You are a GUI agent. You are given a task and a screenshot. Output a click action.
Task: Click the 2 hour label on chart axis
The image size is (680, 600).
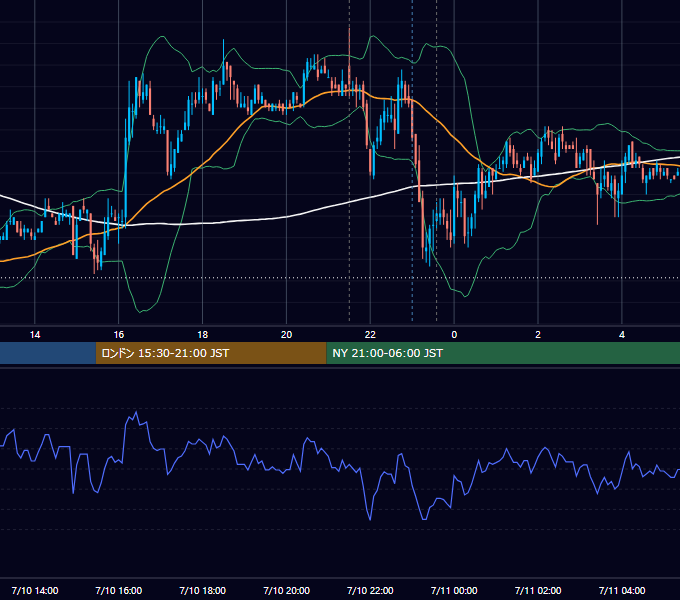point(538,335)
